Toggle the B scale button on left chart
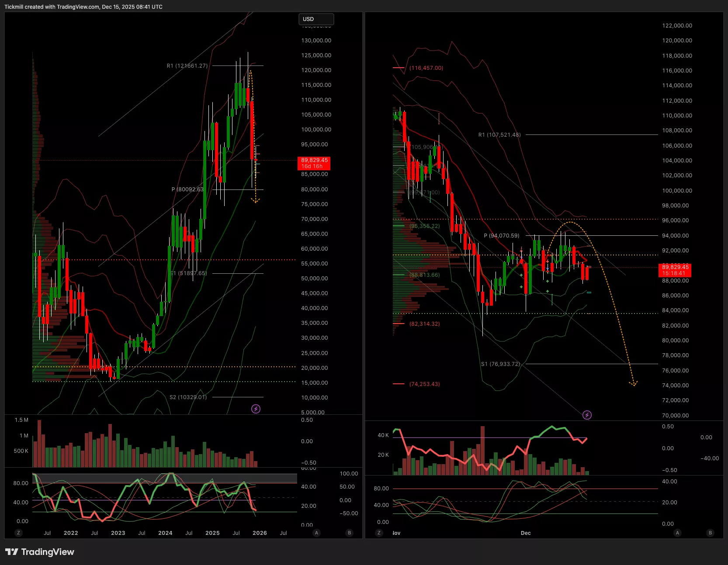Image resolution: width=728 pixels, height=565 pixels. (349, 533)
